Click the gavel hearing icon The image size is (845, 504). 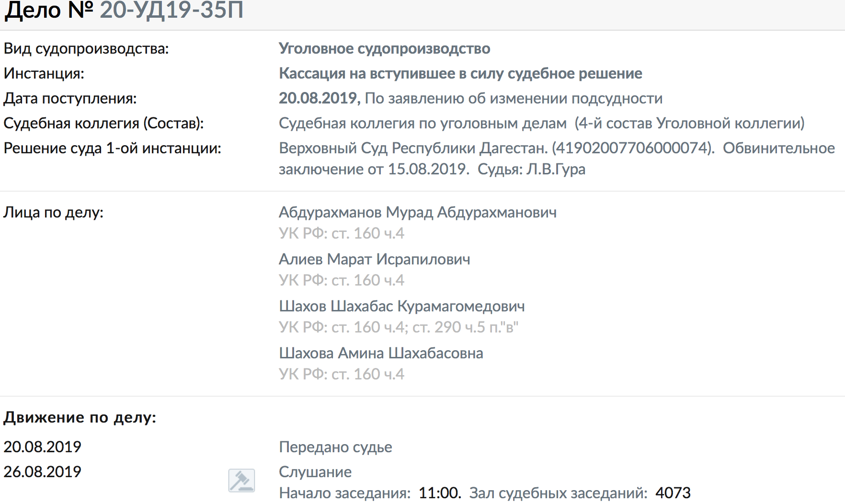click(x=241, y=481)
